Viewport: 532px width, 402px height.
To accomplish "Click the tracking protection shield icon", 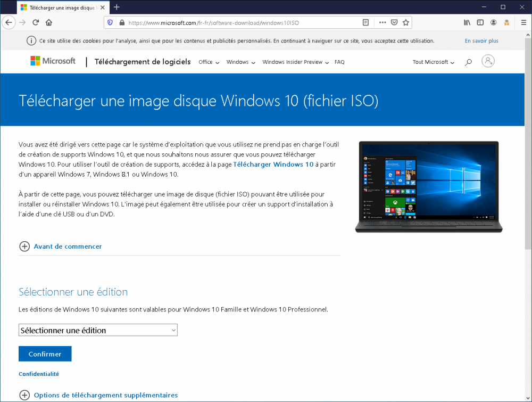I will (110, 23).
